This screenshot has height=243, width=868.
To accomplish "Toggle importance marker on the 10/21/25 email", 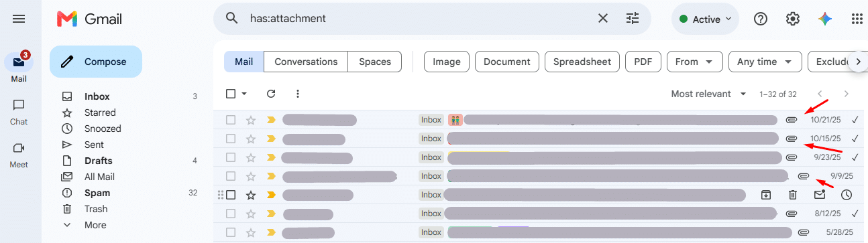I will point(271,120).
